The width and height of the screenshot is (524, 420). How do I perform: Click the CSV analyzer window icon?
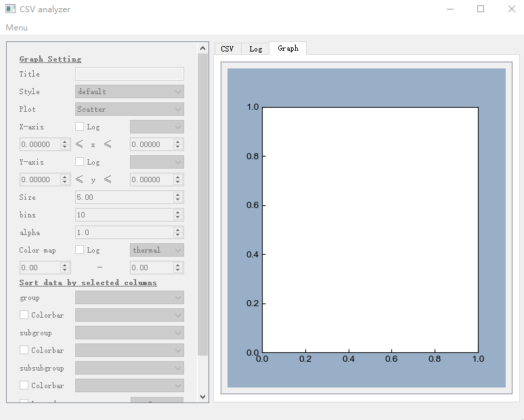(x=10, y=9)
